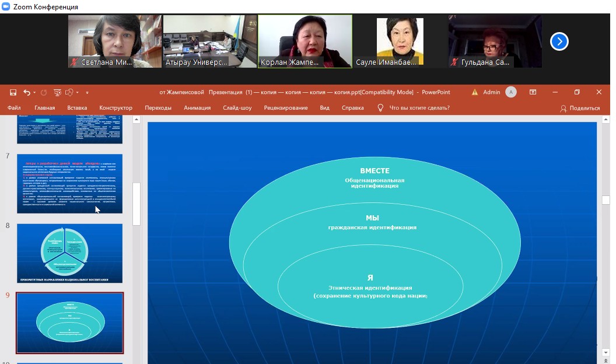Select the 'ВМЕСТЕ' heading on slide
The image size is (616, 364).
pyautogui.click(x=374, y=171)
